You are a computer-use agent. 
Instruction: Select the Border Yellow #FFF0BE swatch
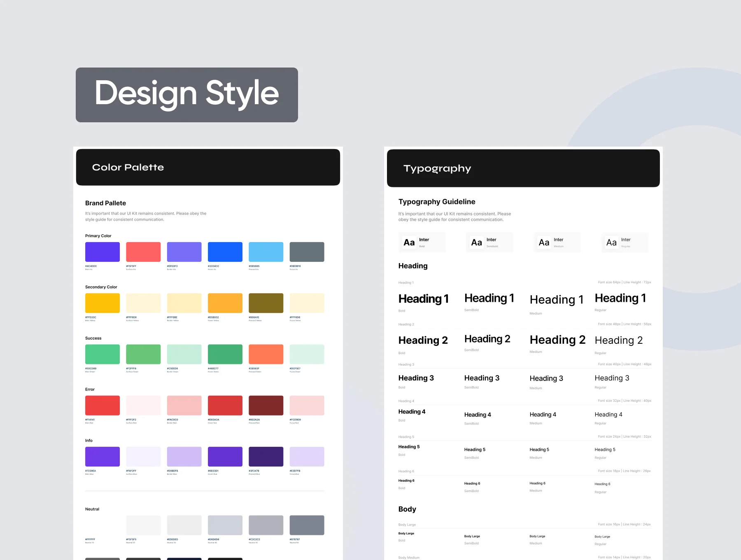coord(184,303)
